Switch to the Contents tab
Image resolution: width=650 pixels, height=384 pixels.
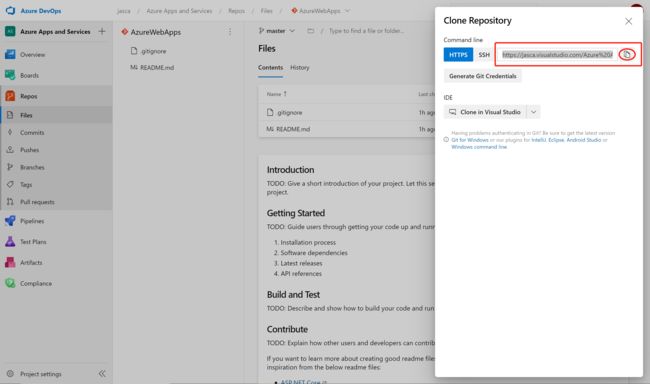(x=270, y=68)
